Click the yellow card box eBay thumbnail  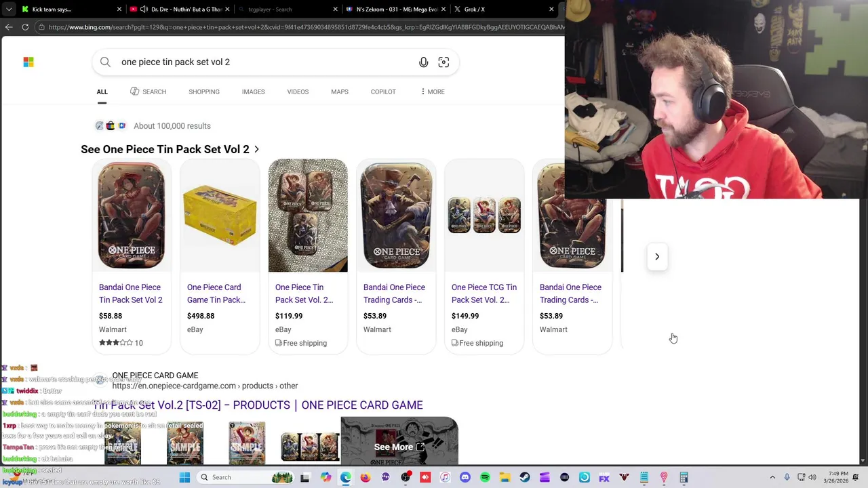click(220, 216)
